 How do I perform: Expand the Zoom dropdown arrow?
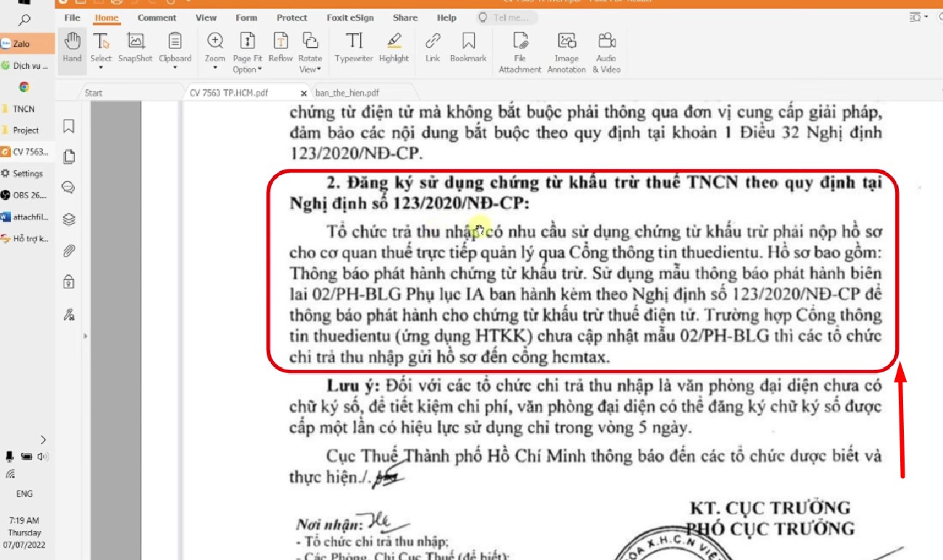click(215, 68)
